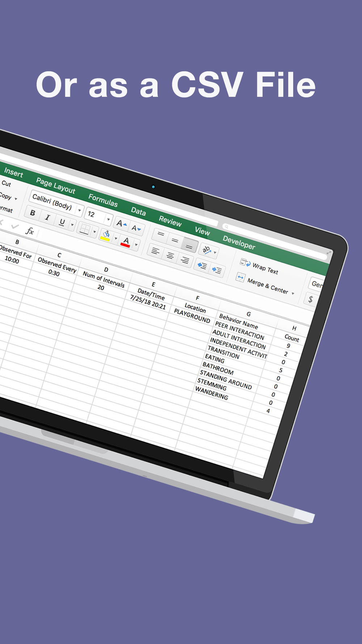
Task: Click the Wrap Text button
Action: (260, 267)
